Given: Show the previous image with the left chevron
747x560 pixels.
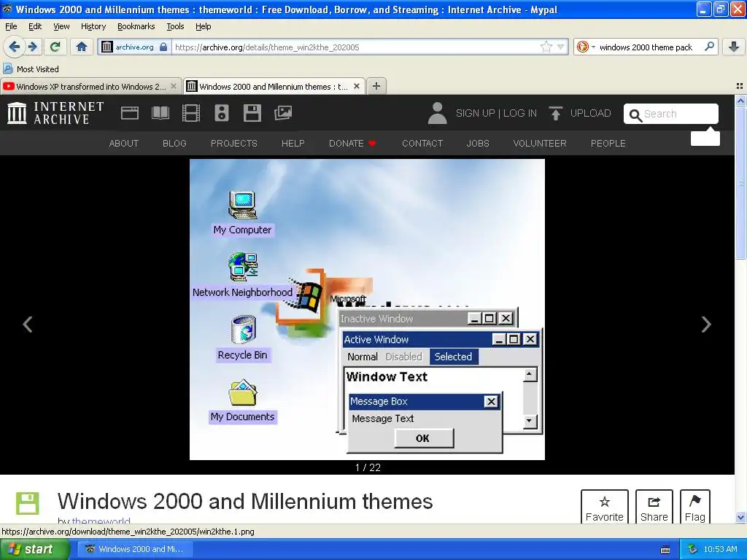Looking at the screenshot, I should [x=28, y=324].
